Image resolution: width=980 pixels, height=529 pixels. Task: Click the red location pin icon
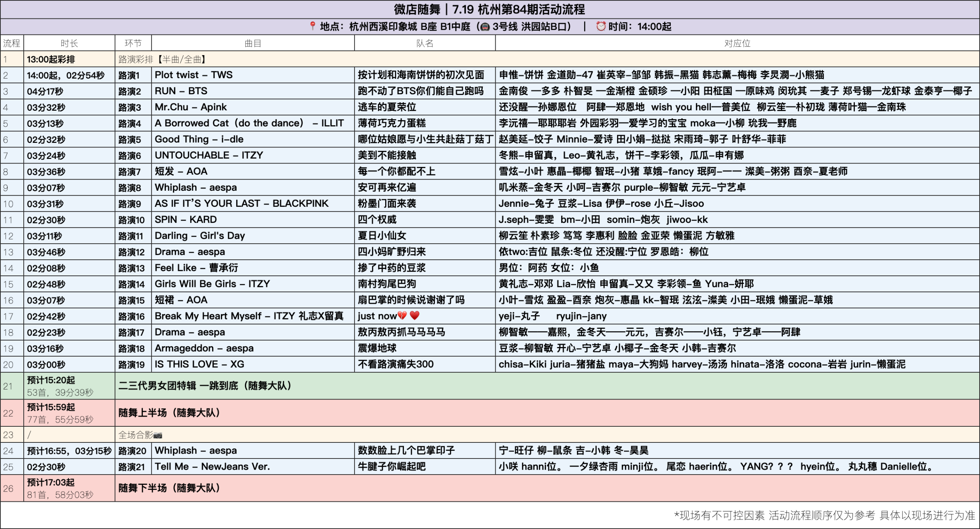coord(312,26)
